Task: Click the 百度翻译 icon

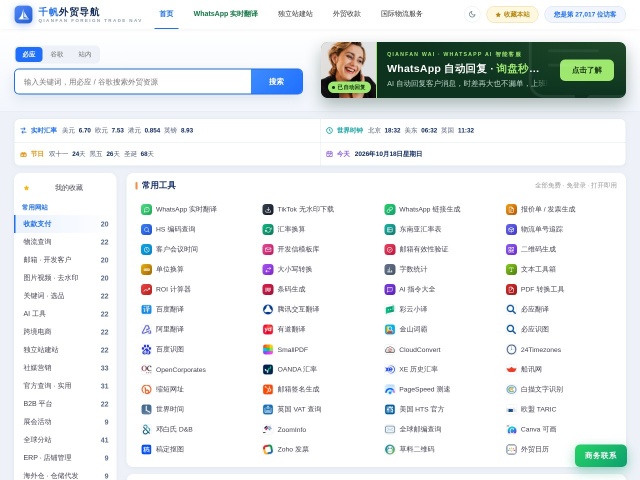Action: click(146, 309)
